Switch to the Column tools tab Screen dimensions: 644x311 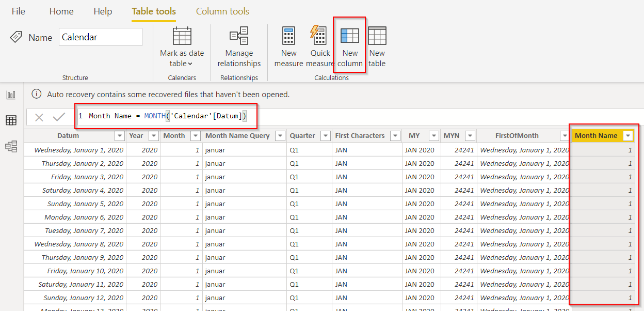222,11
